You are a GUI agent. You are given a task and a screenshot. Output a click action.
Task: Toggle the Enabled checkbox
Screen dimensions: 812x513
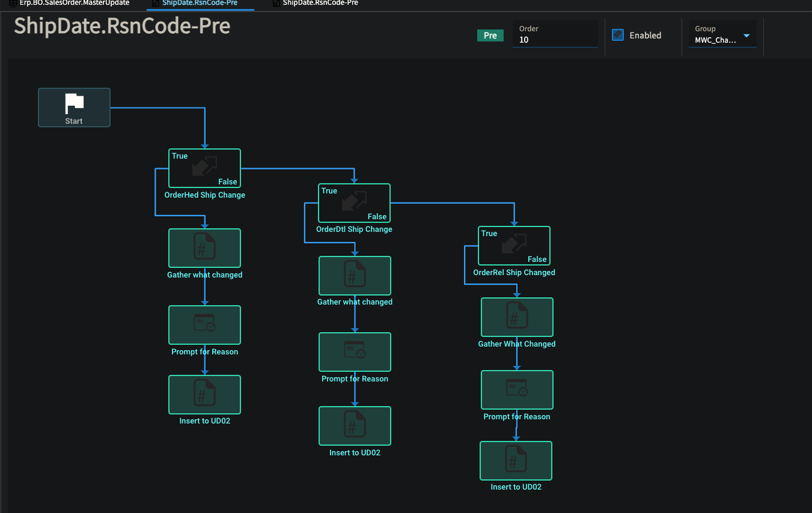pyautogui.click(x=618, y=35)
